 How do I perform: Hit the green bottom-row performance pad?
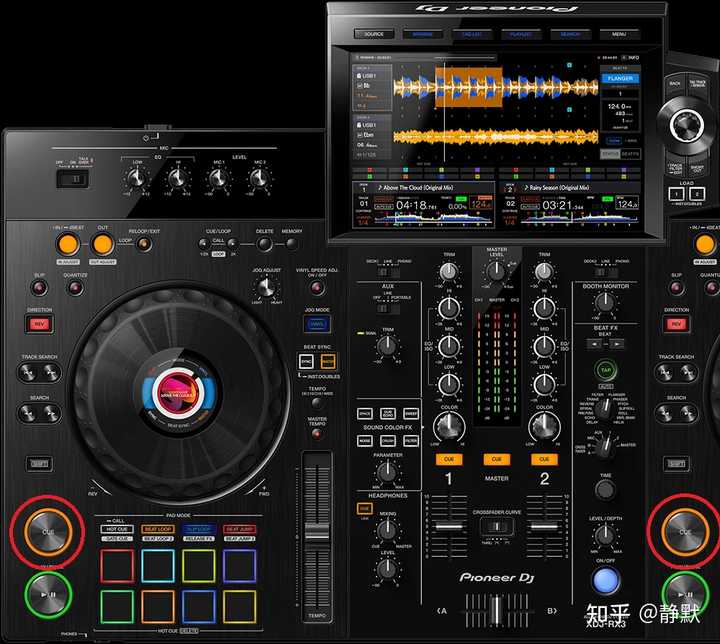point(117,607)
